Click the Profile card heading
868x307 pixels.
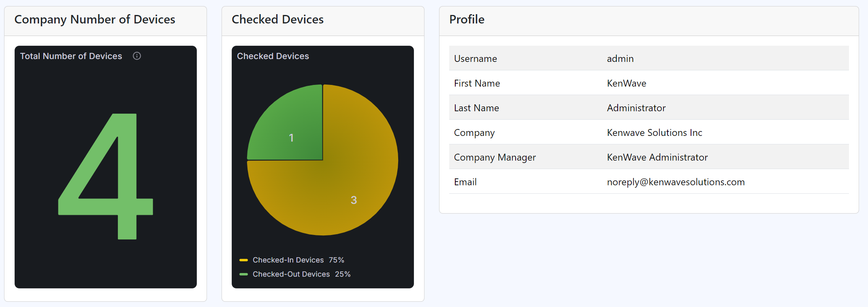[467, 19]
